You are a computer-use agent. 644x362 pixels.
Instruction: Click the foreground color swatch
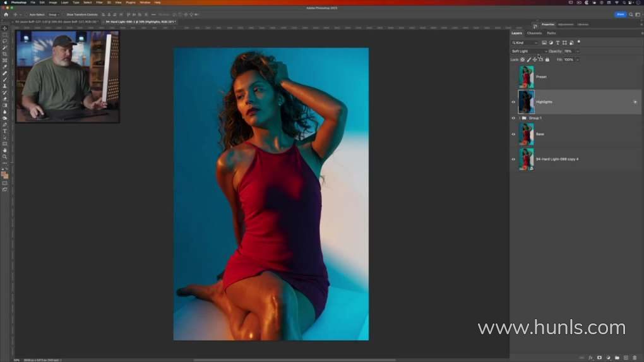(4, 173)
